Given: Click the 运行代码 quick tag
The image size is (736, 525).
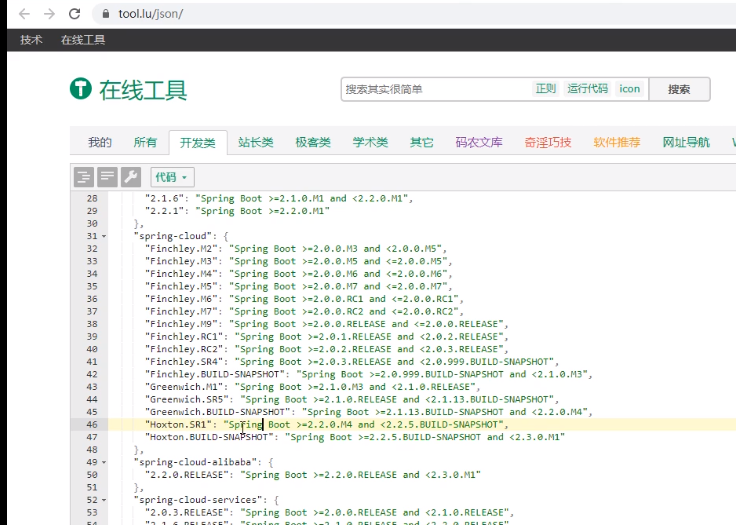Looking at the screenshot, I should [587, 89].
